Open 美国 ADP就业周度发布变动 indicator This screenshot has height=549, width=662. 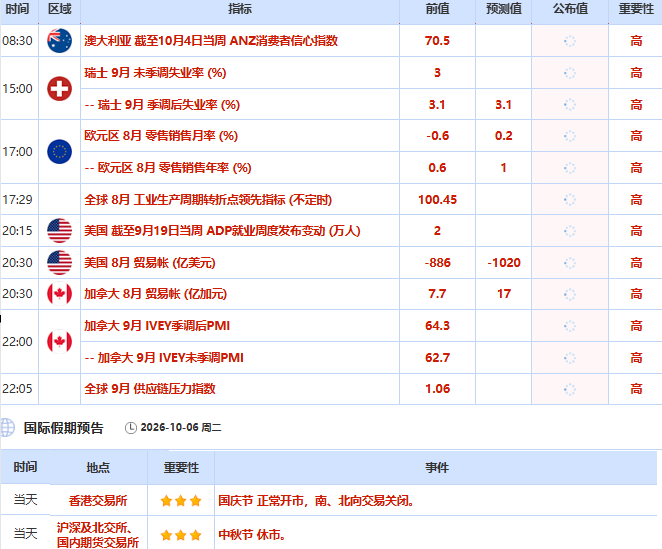pos(222,231)
